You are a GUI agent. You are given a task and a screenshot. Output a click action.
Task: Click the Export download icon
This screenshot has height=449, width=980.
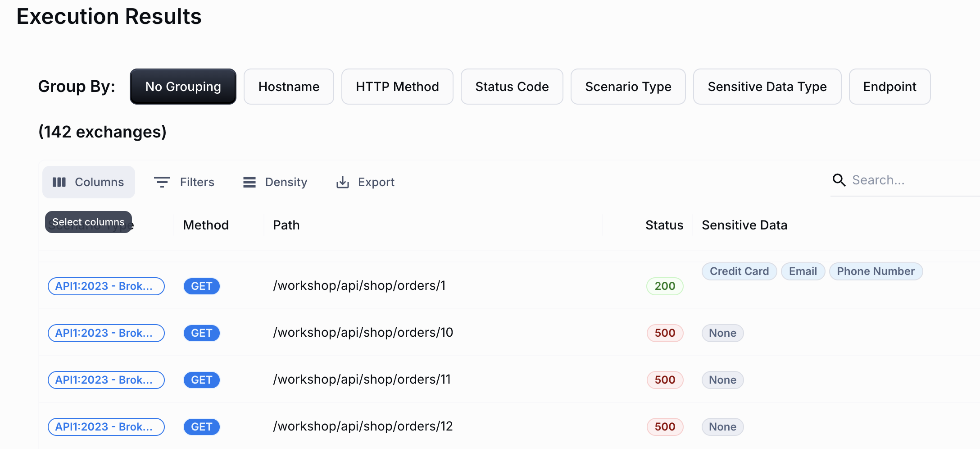coord(343,182)
